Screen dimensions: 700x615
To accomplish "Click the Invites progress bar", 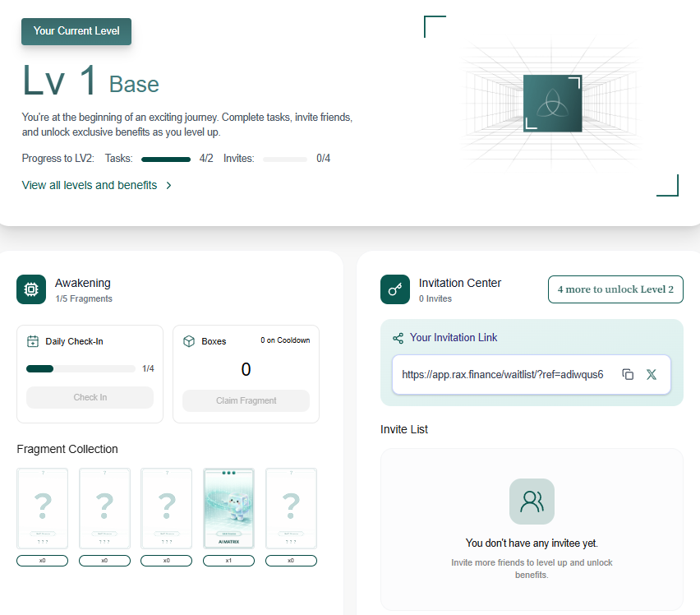I will [x=285, y=159].
